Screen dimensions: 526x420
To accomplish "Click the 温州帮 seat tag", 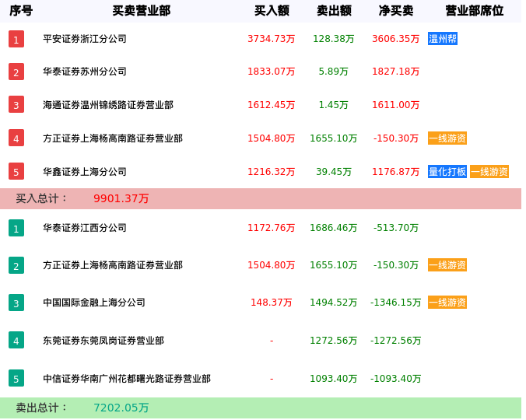I will [443, 39].
